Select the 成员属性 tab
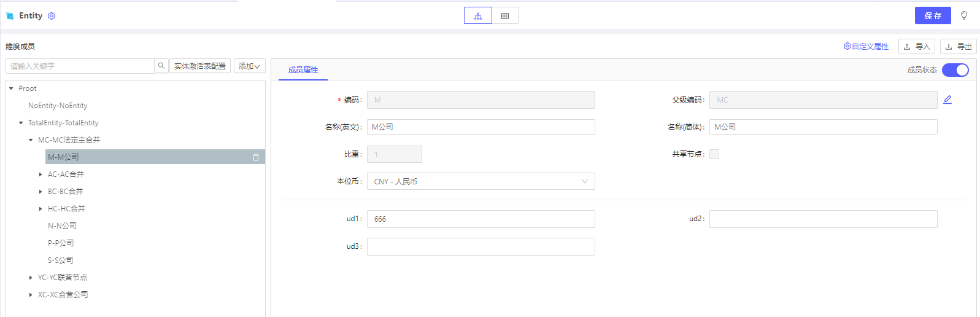The height and width of the screenshot is (317, 980). [303, 70]
